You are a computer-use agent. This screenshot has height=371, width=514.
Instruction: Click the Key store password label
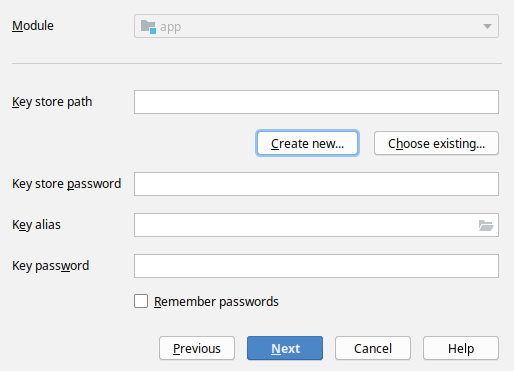67,184
